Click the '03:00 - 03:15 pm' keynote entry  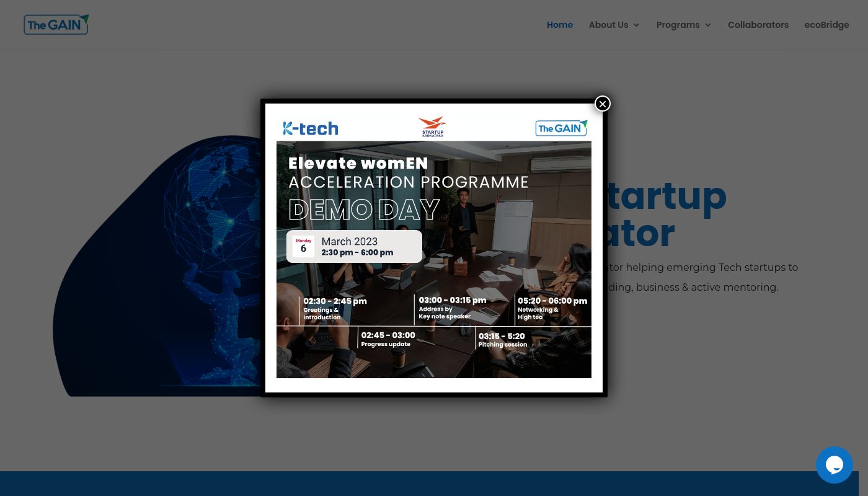click(x=453, y=308)
